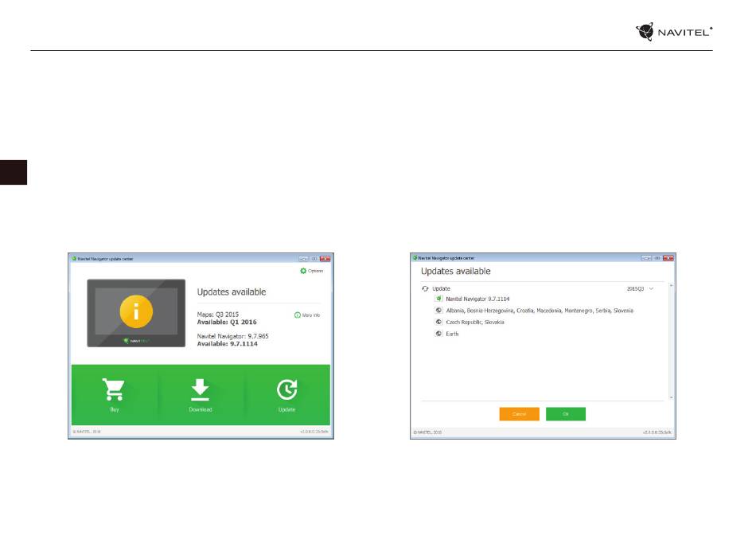
Task: Click the 'Available: 9.7.1114' text
Action: (227, 344)
